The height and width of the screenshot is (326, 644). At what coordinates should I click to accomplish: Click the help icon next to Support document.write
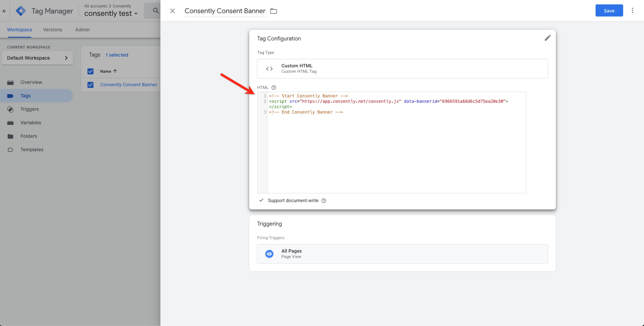pyautogui.click(x=324, y=201)
